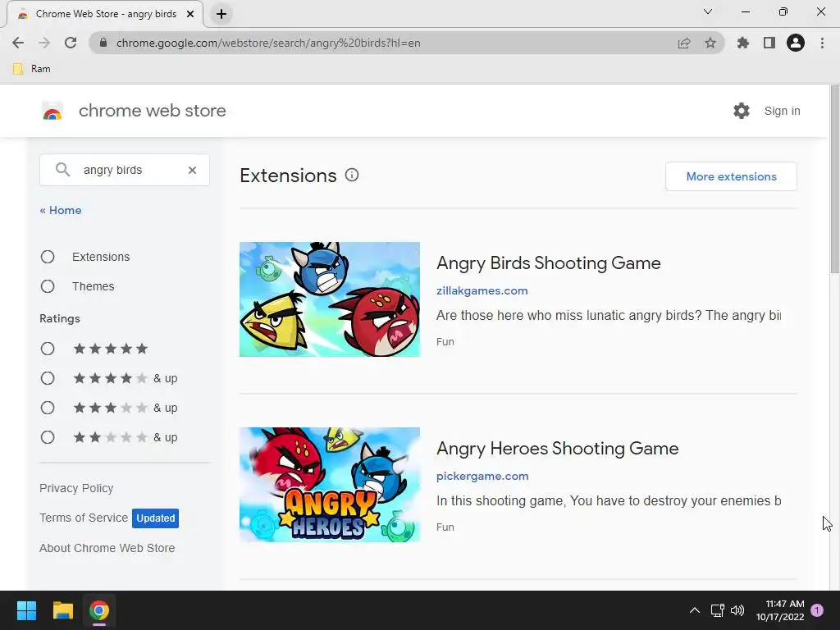Filter by two stars & up
The image size is (840, 630).
(48, 437)
